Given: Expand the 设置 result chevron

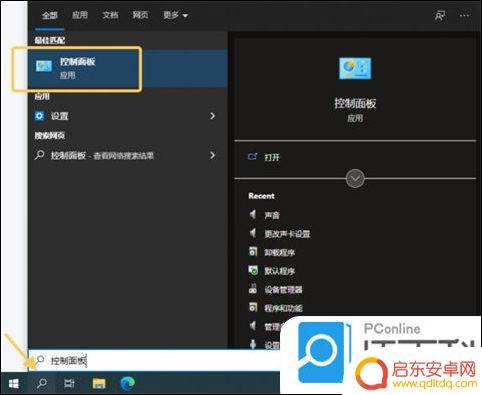Looking at the screenshot, I should tap(212, 116).
